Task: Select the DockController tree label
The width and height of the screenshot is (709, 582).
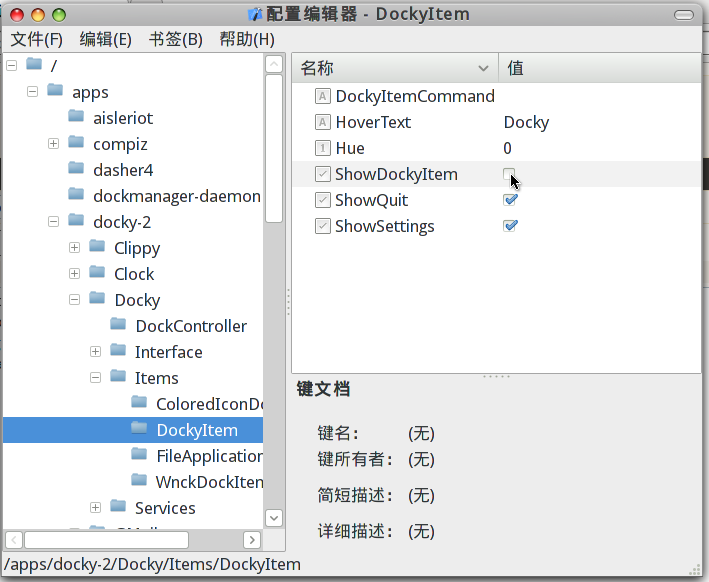Action: click(x=191, y=326)
